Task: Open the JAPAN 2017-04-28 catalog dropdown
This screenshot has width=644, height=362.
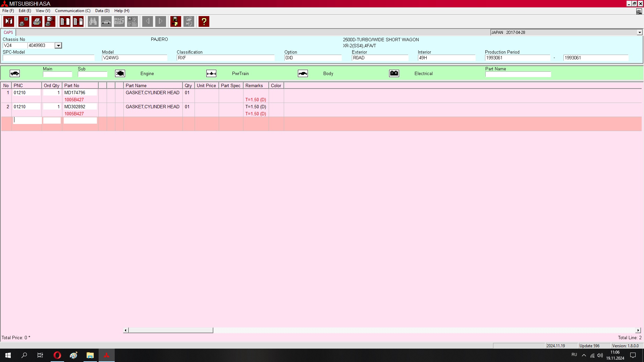Action: [639, 33]
